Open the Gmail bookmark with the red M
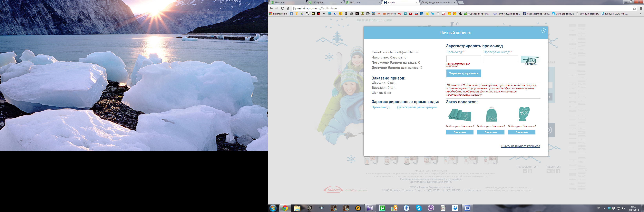 tap(379, 14)
